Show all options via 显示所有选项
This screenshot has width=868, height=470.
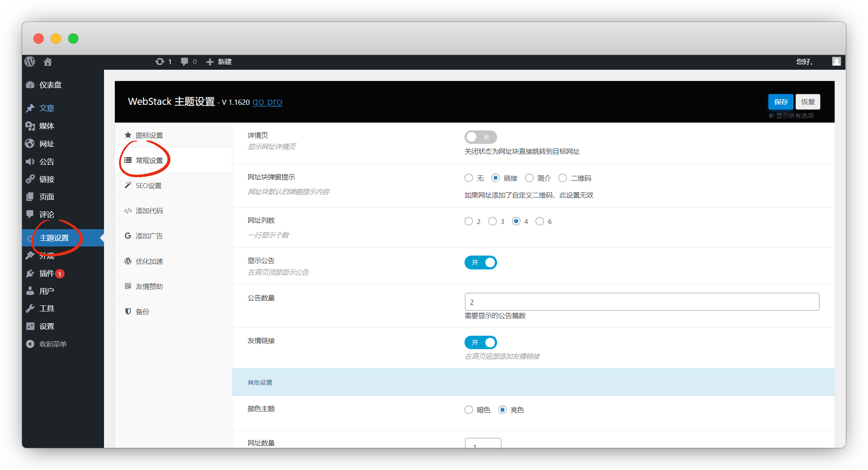(x=794, y=116)
